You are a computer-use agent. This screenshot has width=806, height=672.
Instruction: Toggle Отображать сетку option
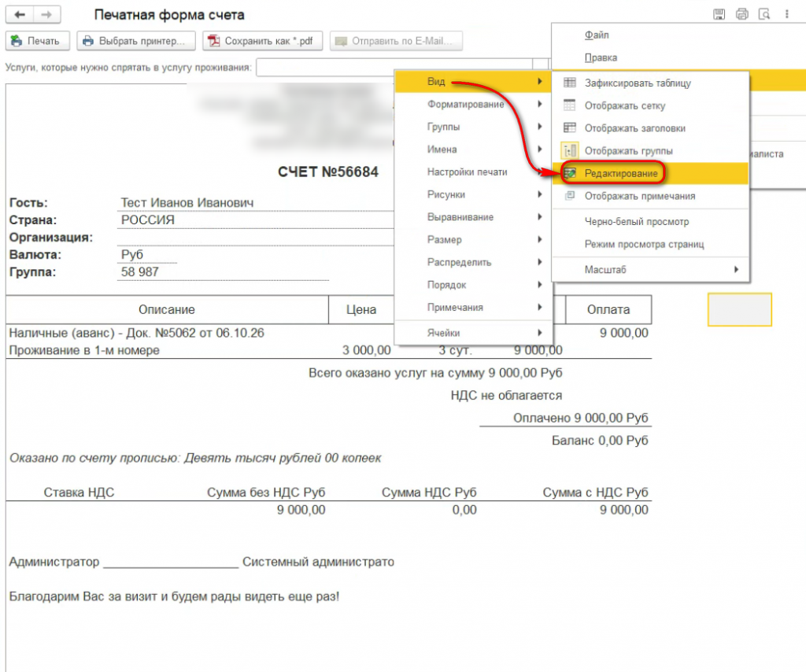pos(650,105)
